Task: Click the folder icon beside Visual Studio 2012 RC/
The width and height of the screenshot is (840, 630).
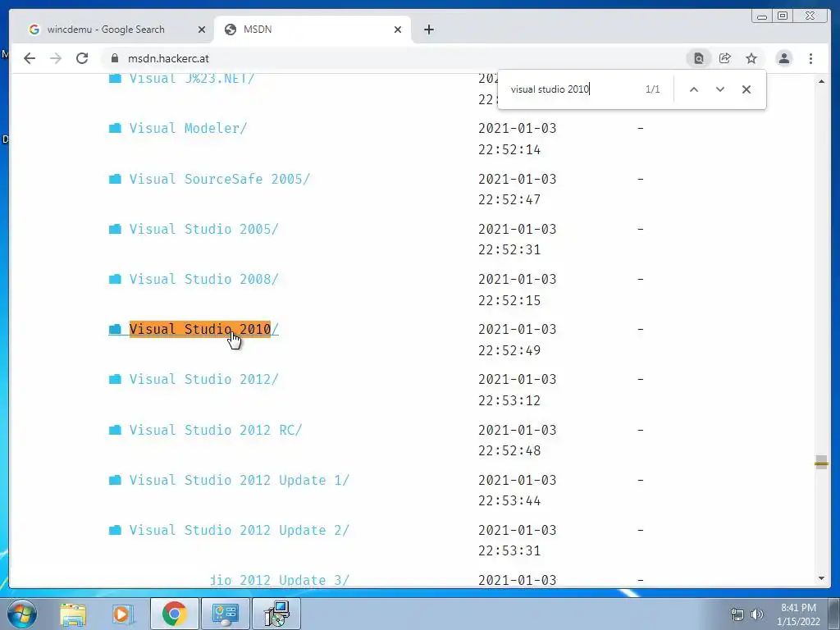Action: (115, 430)
